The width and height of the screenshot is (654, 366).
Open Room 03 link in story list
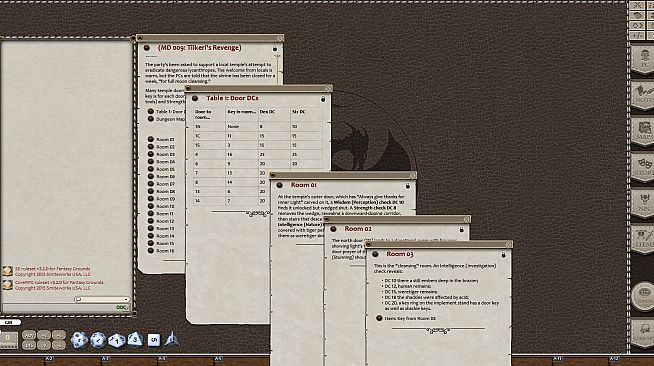point(161,154)
